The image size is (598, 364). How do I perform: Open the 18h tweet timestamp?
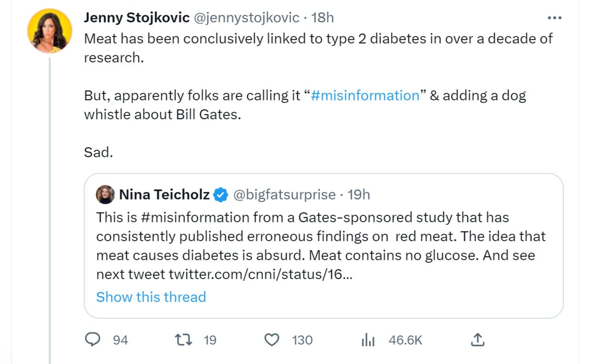(x=322, y=18)
